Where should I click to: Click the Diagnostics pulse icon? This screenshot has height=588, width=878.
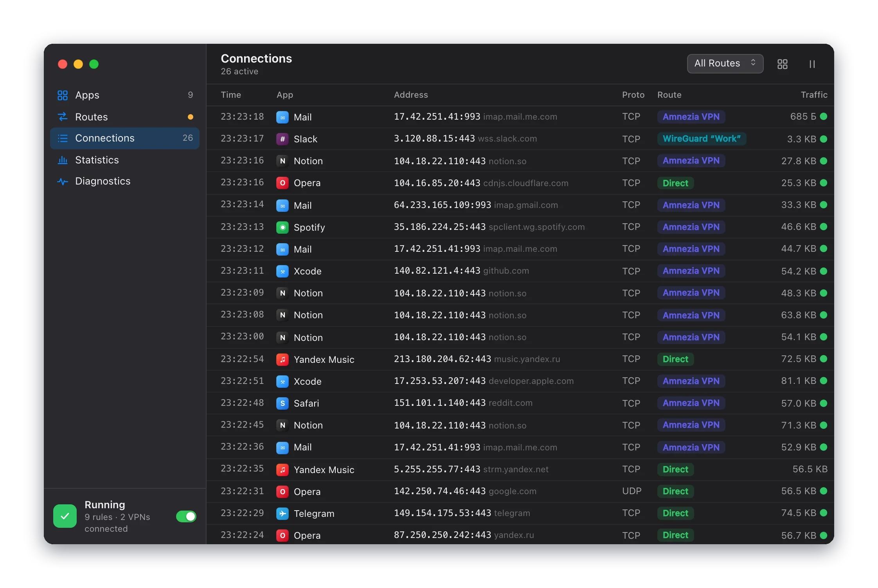pos(63,181)
